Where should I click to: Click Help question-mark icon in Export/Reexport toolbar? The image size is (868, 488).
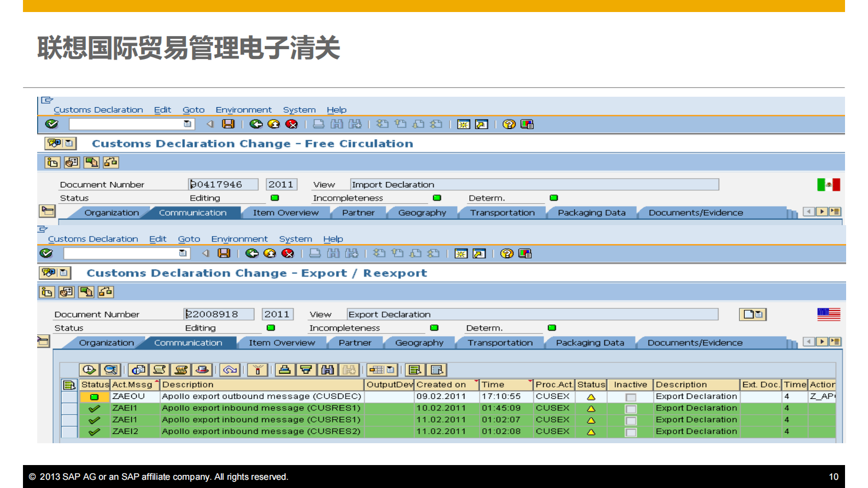coord(506,253)
